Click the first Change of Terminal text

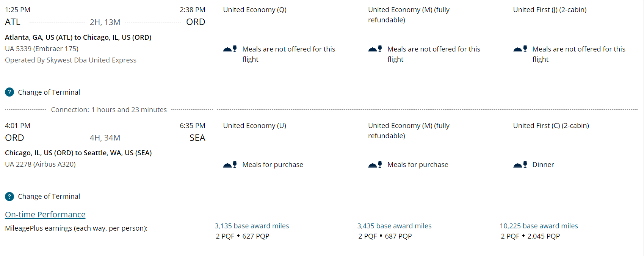(x=49, y=92)
